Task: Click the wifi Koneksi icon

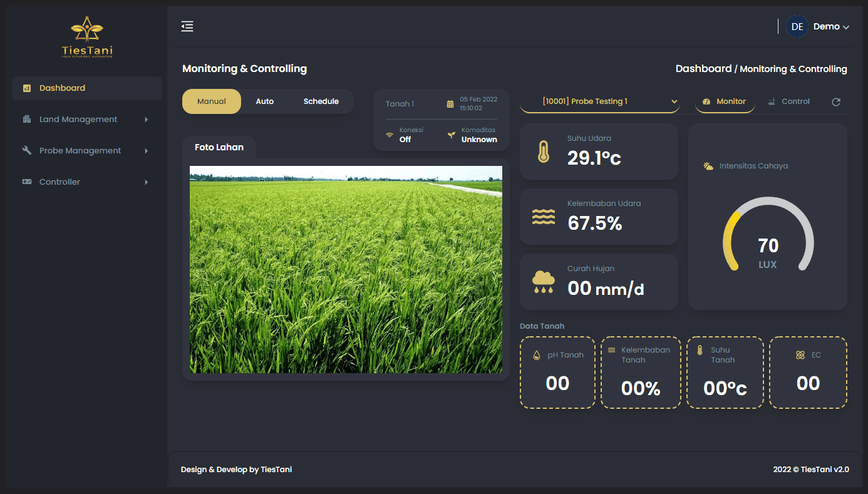Action: coord(390,135)
